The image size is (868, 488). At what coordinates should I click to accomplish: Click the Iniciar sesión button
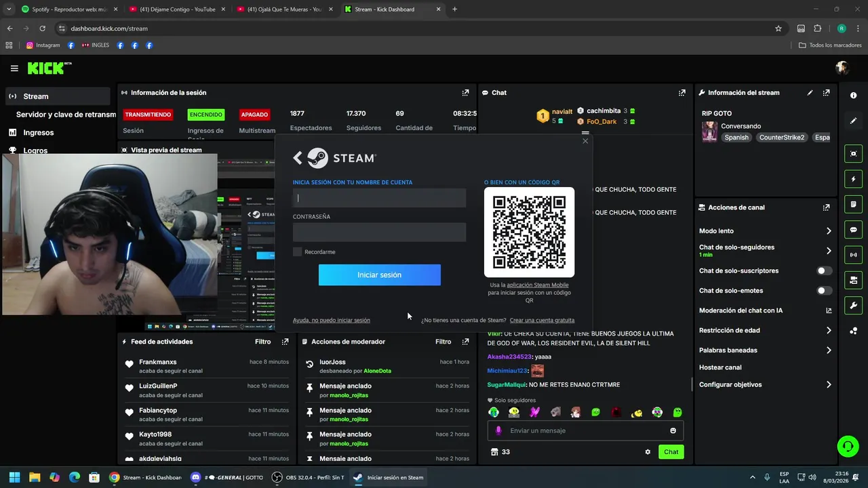[x=379, y=274]
